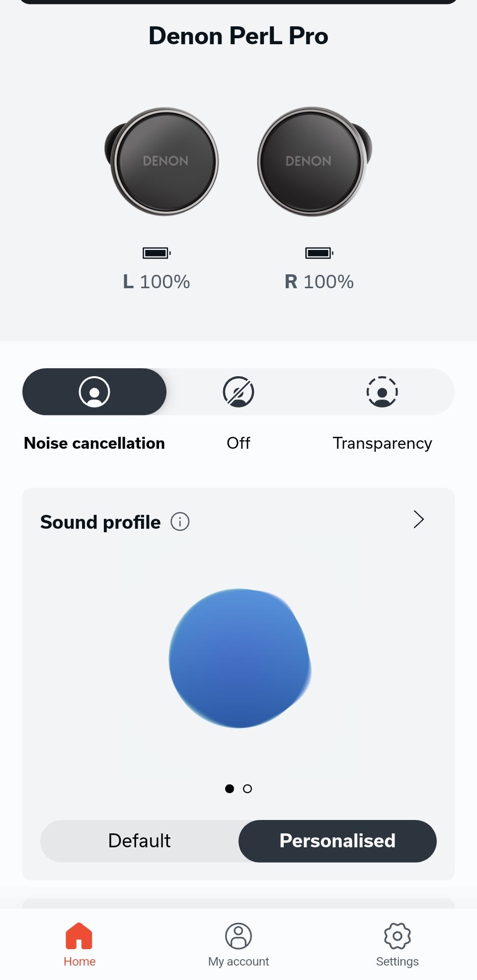
Task: Open My account profile icon
Action: [238, 936]
